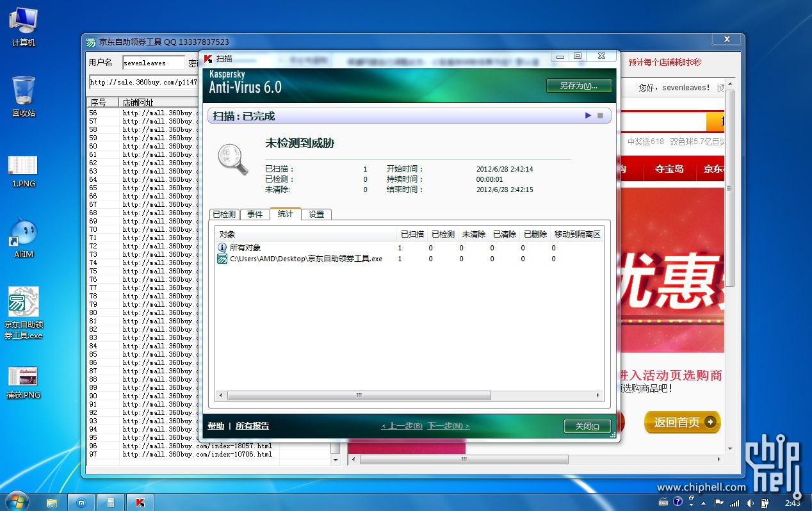This screenshot has width=812, height=511.
Task: Click the sale.360buy.com URL input field
Action: 144,83
